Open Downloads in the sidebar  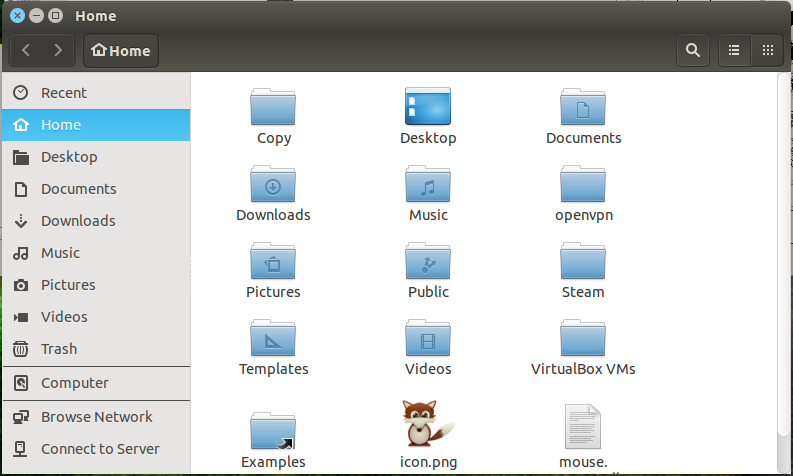[96, 221]
